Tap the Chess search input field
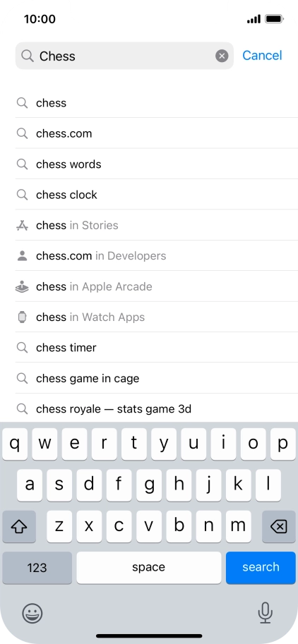The height and width of the screenshot is (644, 298). click(x=124, y=56)
